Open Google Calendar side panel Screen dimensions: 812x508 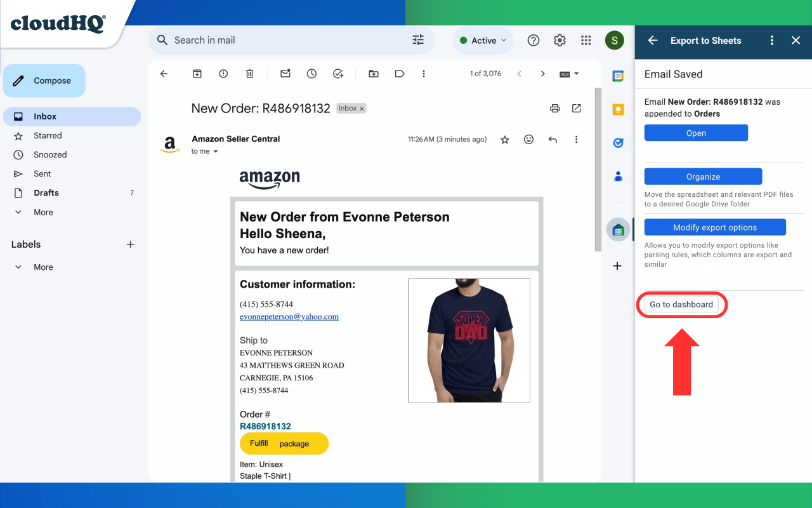[617, 76]
